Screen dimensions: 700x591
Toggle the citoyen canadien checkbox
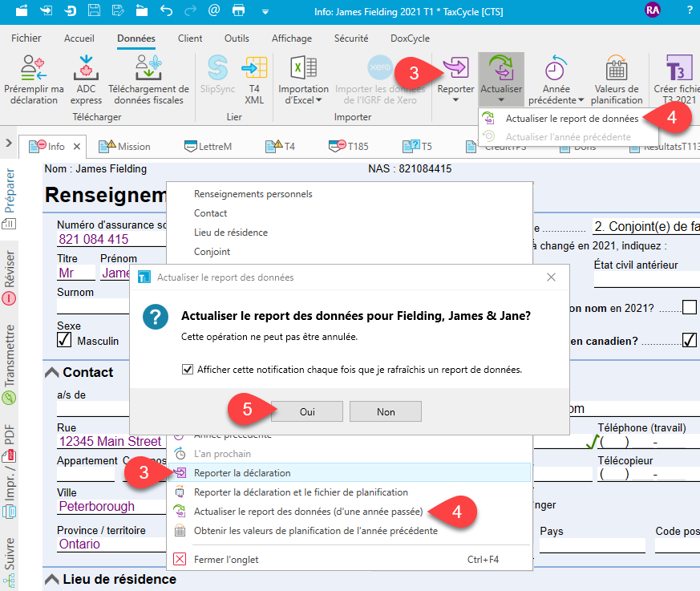coord(690,340)
